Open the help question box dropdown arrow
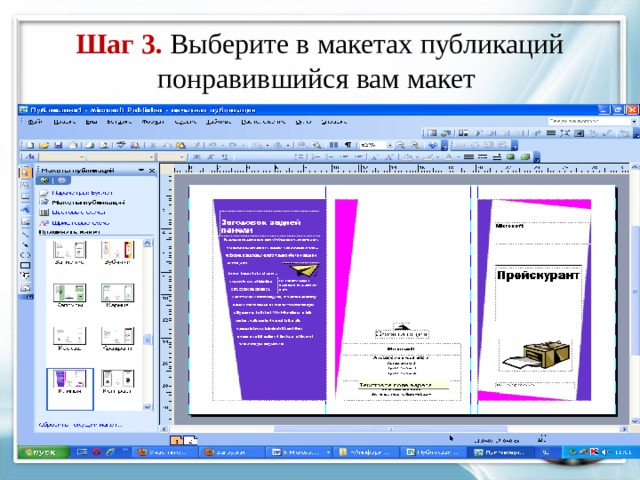Screen dimensions: 640x480 pyautogui.click(x=634, y=122)
